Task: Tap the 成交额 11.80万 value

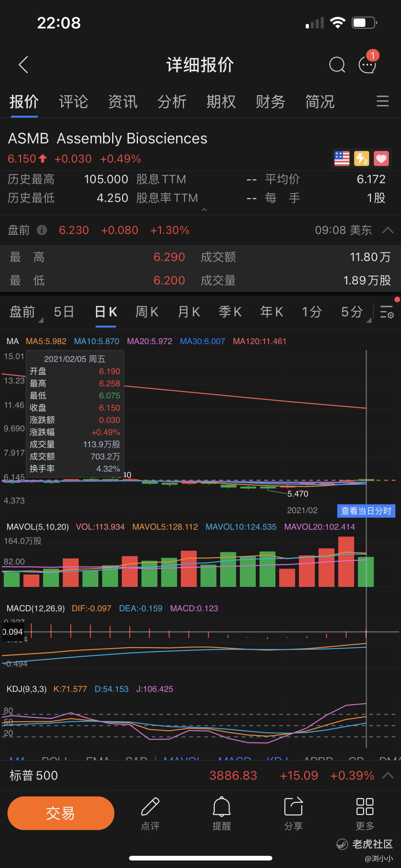Action: tap(370, 257)
